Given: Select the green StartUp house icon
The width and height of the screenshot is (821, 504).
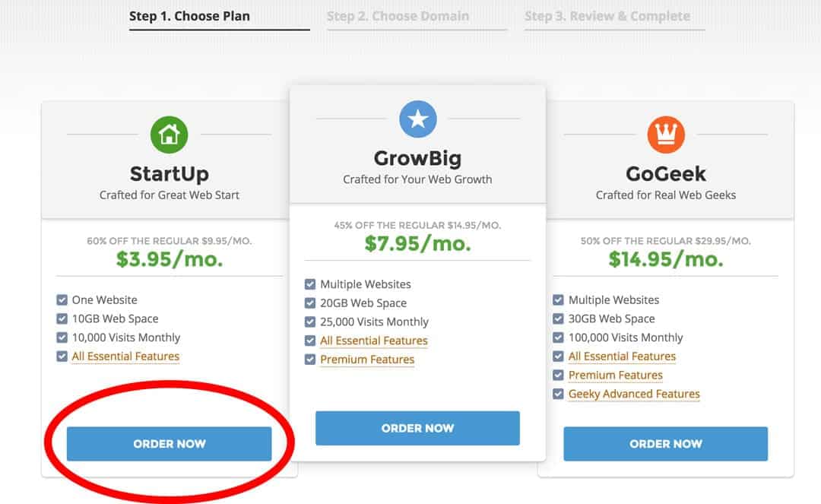Looking at the screenshot, I should click(x=169, y=134).
